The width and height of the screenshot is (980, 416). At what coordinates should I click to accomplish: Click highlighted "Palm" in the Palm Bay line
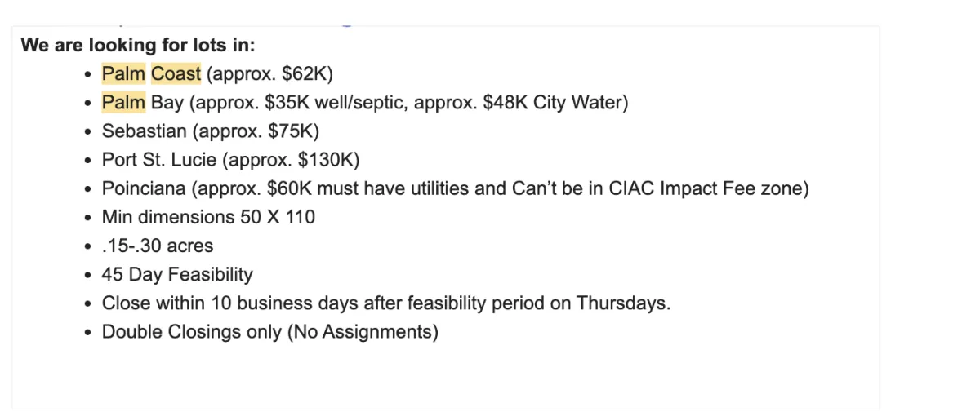coord(123,103)
